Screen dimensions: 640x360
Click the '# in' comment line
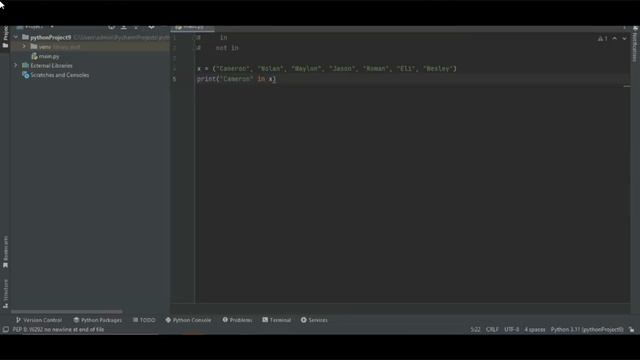tap(212, 38)
